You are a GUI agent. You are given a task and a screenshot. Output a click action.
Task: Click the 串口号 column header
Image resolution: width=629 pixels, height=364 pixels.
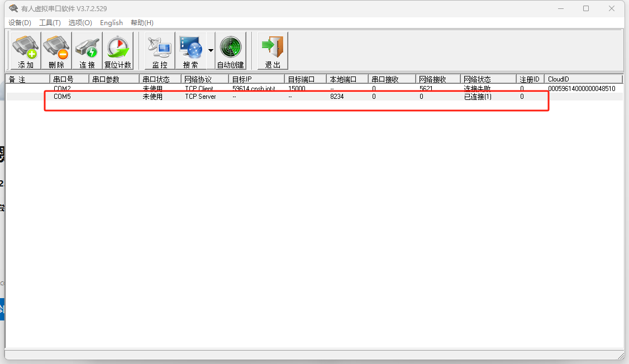[x=69, y=79]
